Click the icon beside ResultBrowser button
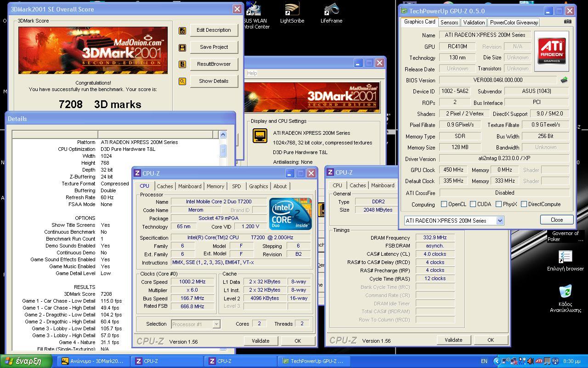The height and width of the screenshot is (368, 588). (x=182, y=64)
